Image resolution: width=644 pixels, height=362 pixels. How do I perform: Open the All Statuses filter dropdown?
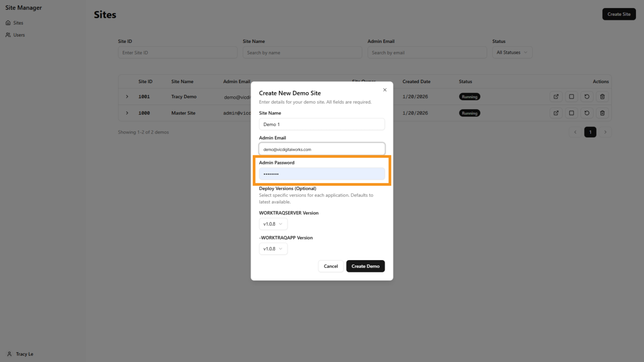[512, 52]
